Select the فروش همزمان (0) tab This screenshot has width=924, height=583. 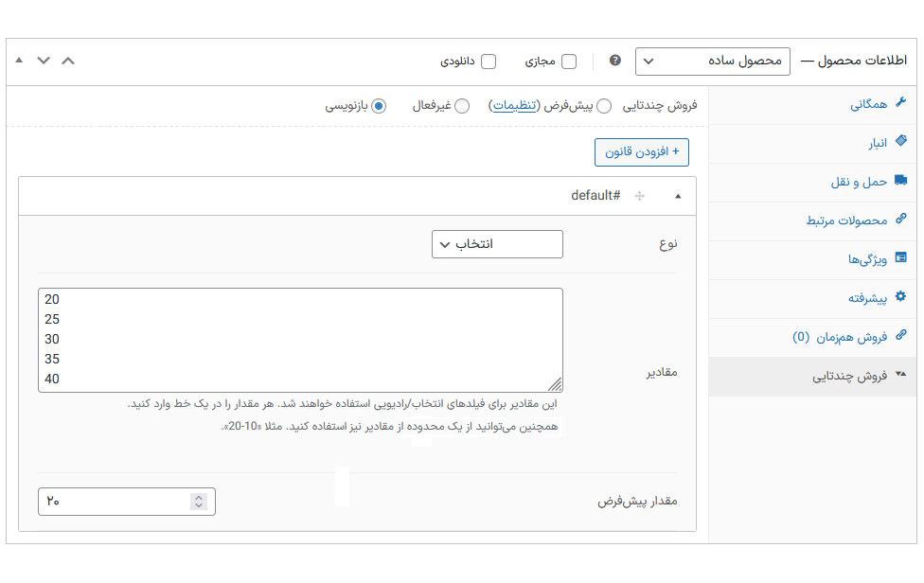(x=812, y=338)
